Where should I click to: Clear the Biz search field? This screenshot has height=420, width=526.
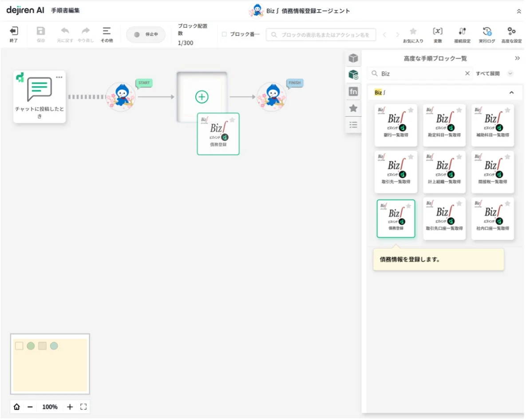pos(467,74)
